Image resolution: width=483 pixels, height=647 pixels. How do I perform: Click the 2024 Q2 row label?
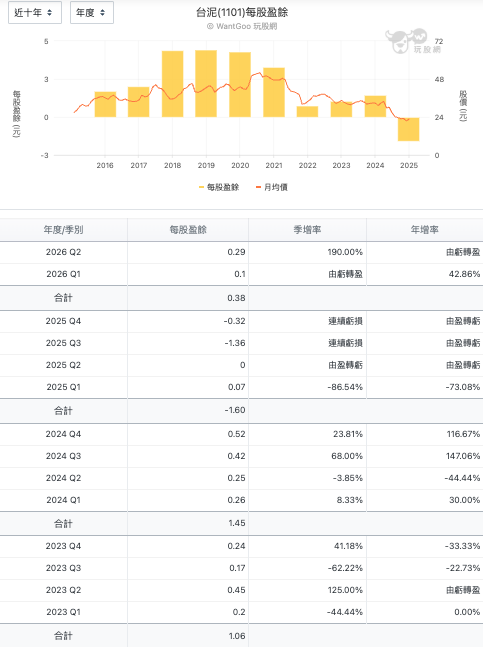(x=64, y=478)
